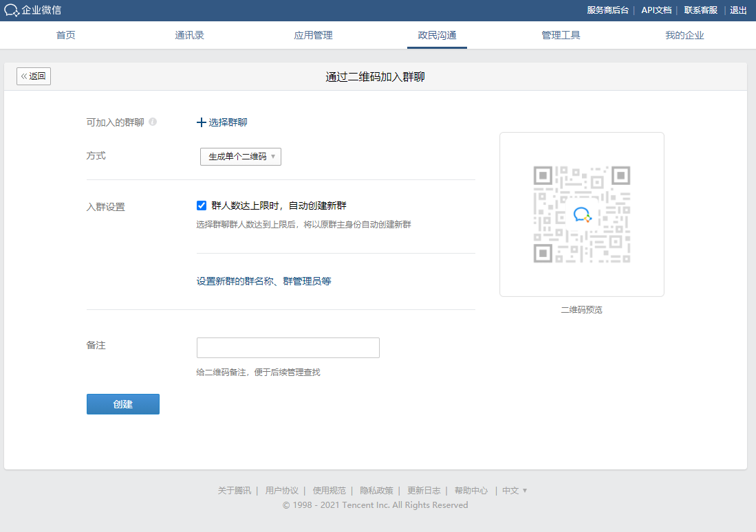Click the 选择群聊群人数达到上限后 description text
Image resolution: width=756 pixels, height=532 pixels.
[304, 225]
